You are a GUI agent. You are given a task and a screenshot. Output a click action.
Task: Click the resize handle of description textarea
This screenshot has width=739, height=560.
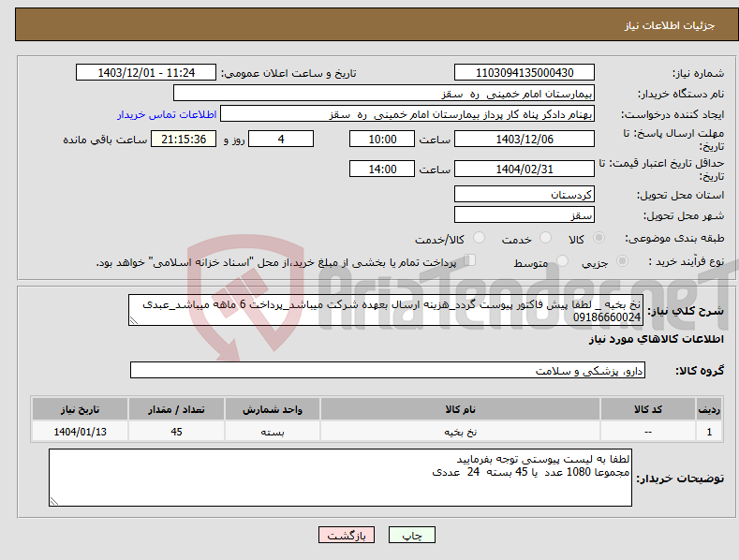[x=134, y=320]
